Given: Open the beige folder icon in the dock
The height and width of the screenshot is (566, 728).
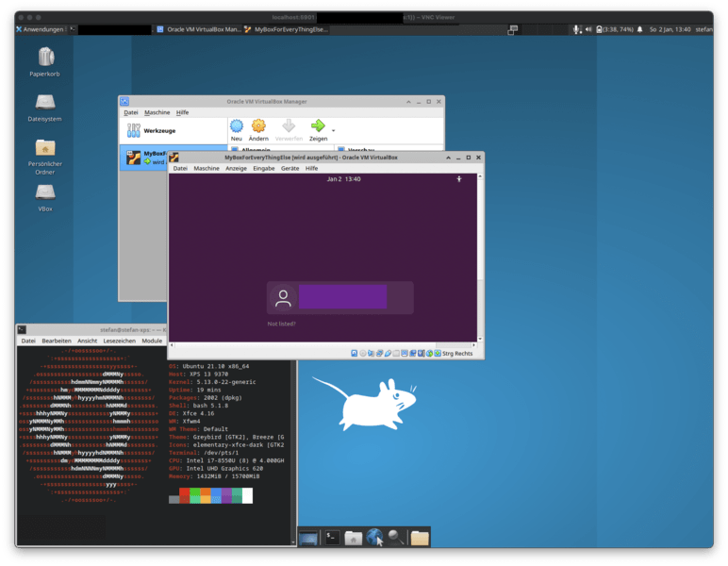Looking at the screenshot, I should tap(420, 538).
